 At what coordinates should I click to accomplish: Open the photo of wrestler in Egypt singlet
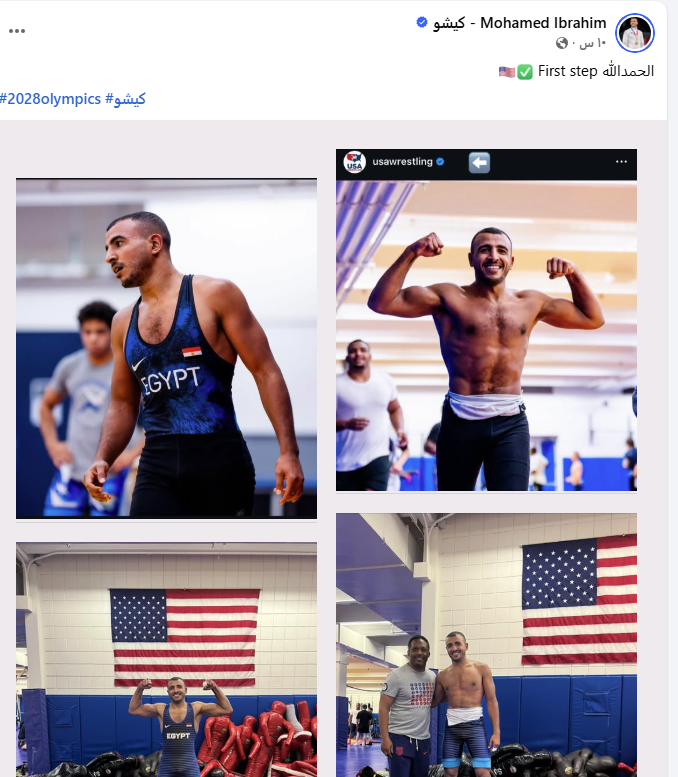point(167,348)
